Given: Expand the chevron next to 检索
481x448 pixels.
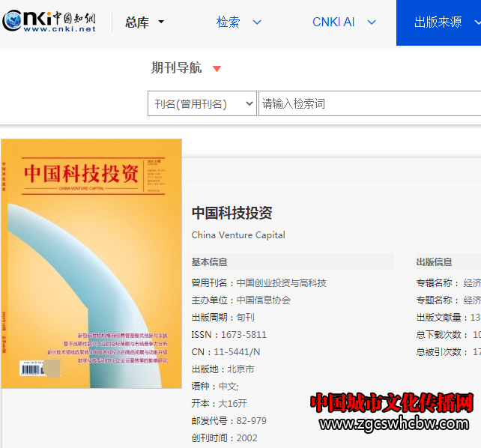Looking at the screenshot, I should pos(257,22).
